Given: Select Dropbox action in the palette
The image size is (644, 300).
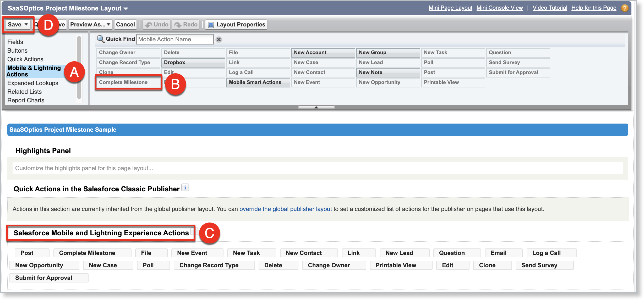Looking at the screenshot, I should tap(193, 63).
